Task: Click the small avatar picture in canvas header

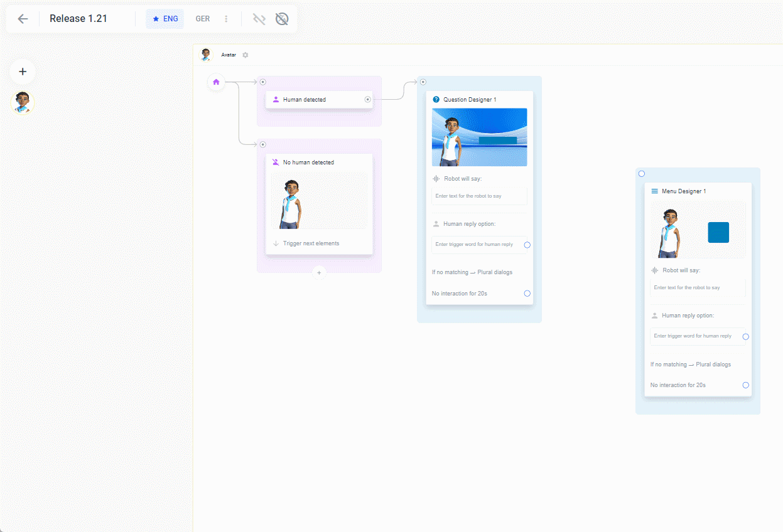Action: coord(206,55)
